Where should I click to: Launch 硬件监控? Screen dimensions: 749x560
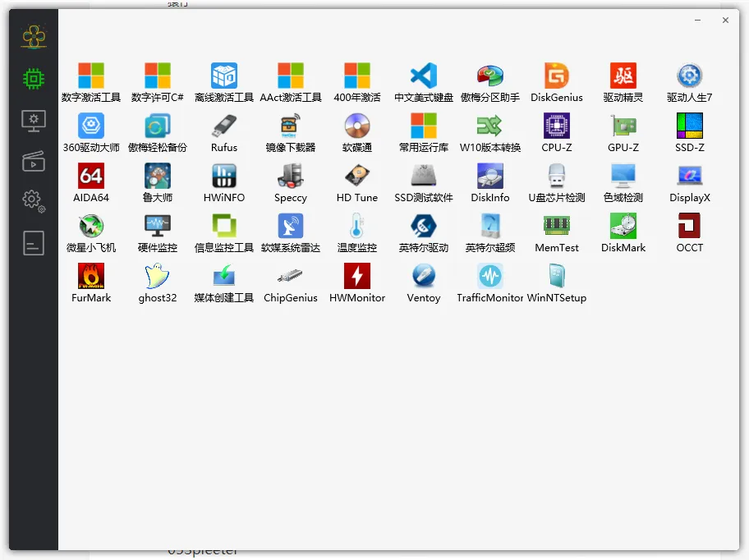pyautogui.click(x=157, y=226)
